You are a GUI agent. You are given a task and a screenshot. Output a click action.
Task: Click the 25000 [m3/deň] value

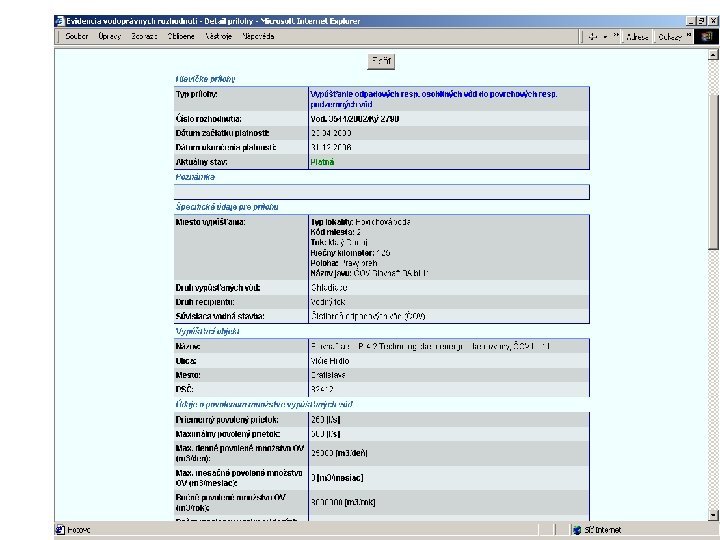(x=339, y=453)
